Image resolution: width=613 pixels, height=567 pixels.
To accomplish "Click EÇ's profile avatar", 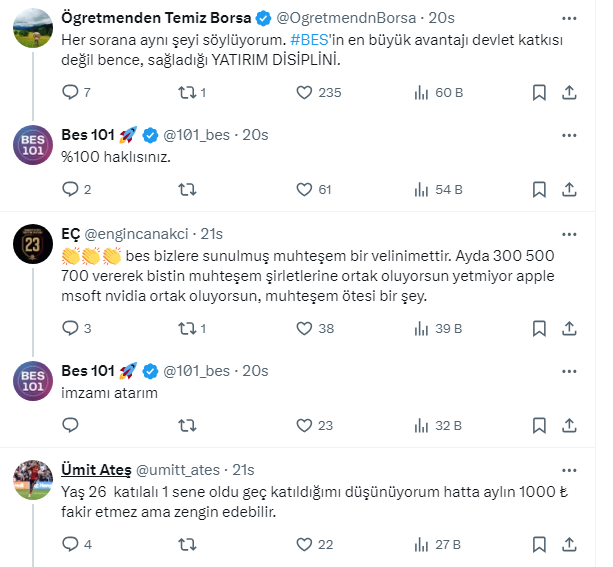I will point(32,241).
